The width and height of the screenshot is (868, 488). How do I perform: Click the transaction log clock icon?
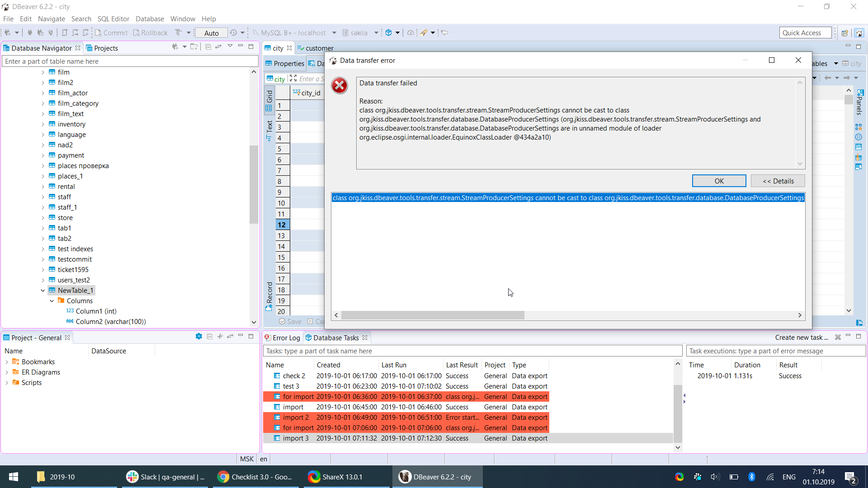233,33
